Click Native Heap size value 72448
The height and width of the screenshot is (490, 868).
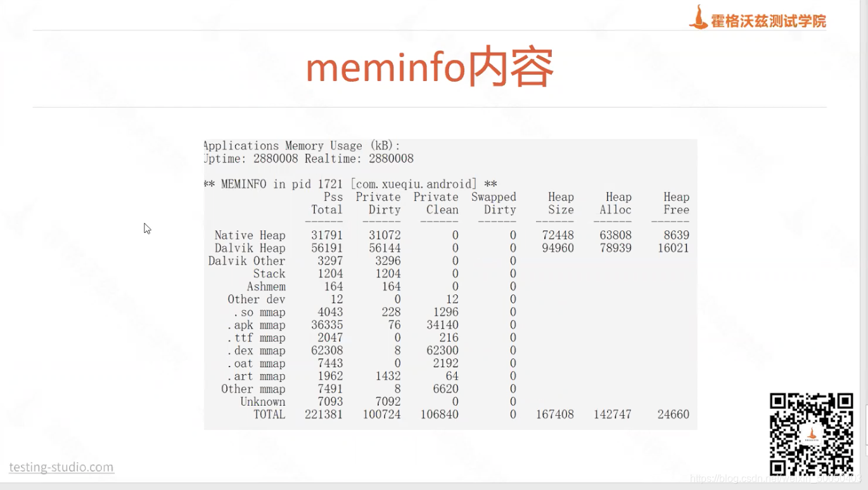558,236
